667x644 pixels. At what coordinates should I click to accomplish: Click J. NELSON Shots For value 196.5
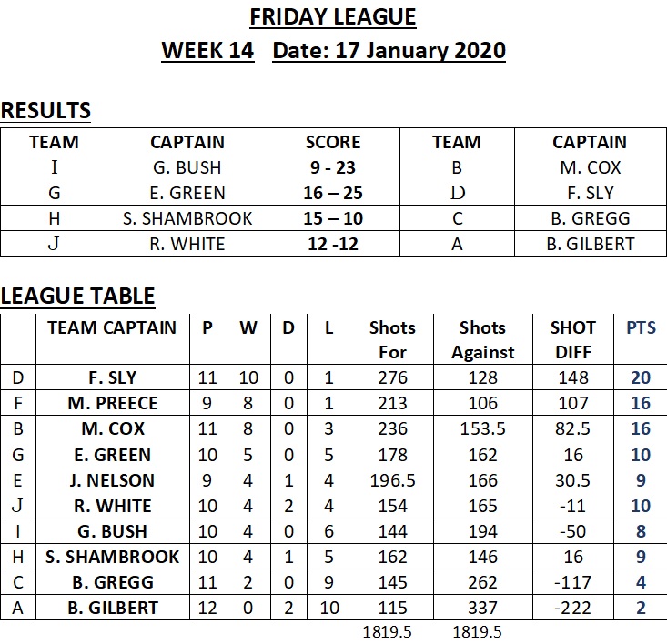392,480
